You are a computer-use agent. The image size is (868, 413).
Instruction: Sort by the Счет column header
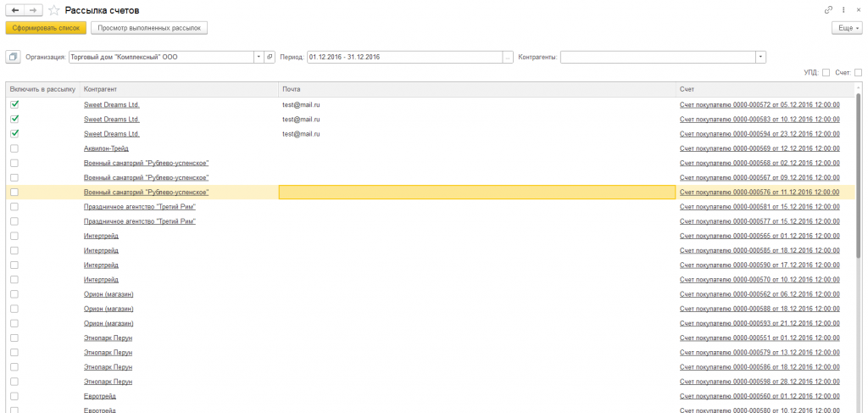tap(765, 89)
